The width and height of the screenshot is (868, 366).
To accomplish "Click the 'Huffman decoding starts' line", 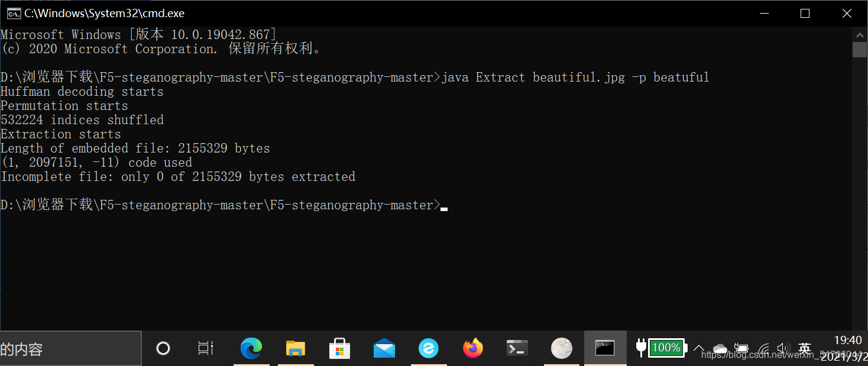I will tap(82, 92).
